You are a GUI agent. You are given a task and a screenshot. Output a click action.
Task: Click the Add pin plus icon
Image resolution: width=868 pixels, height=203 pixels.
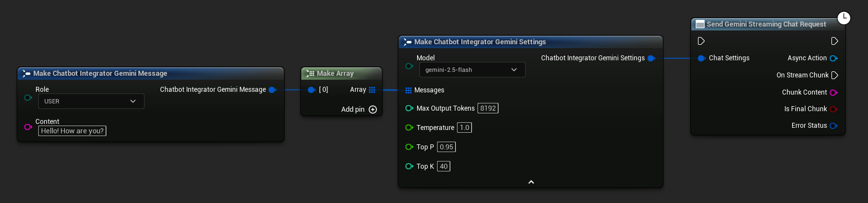coord(373,110)
